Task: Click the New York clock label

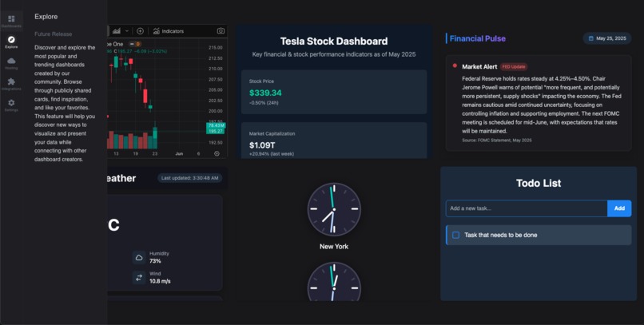Action: [x=334, y=247]
